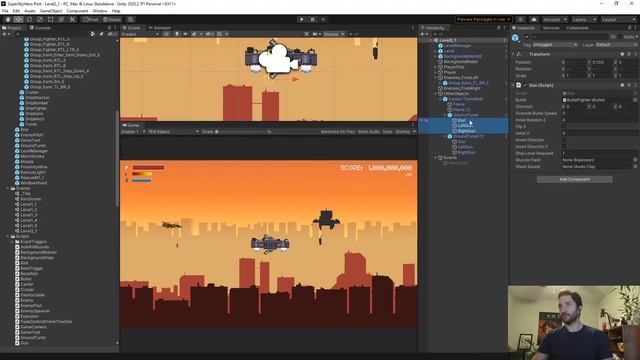Select LeftGun under selected GroundTurret in Hierarchy
The height and width of the screenshot is (360, 640).
pyautogui.click(x=465, y=126)
